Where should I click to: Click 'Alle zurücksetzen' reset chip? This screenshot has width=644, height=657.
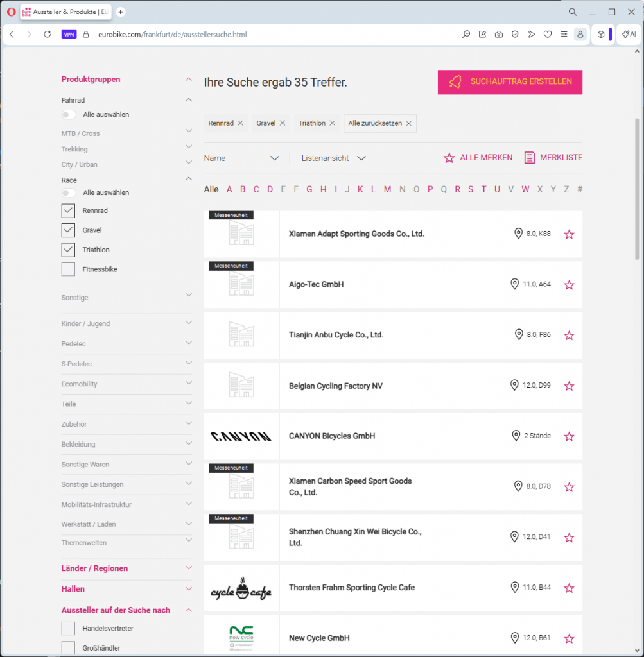(x=380, y=123)
